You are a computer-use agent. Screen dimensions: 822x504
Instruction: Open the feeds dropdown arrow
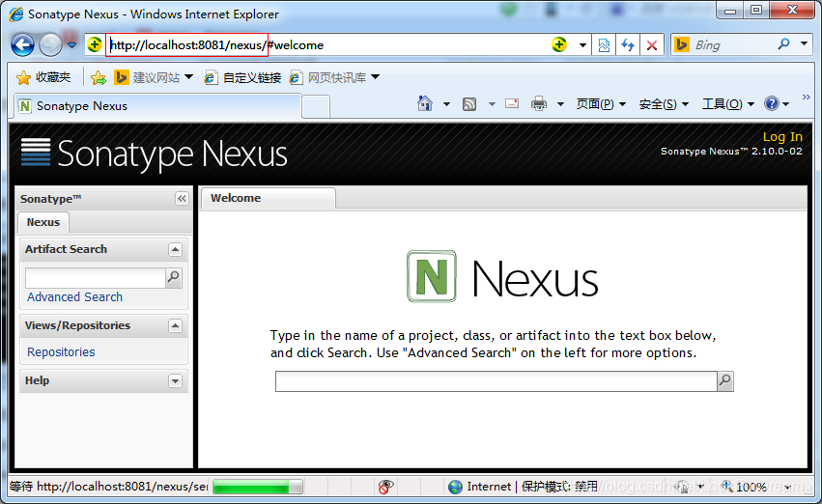click(x=492, y=104)
